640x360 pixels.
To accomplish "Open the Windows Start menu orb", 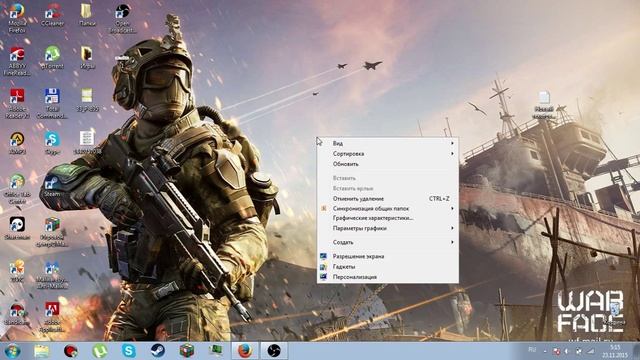I will coord(12,351).
